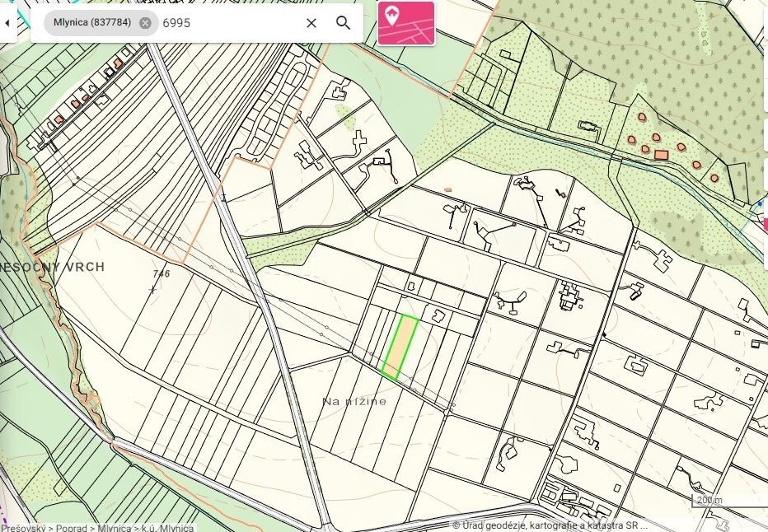
Task: Open the Prešovský breadcrumb link
Action: pos(23,527)
